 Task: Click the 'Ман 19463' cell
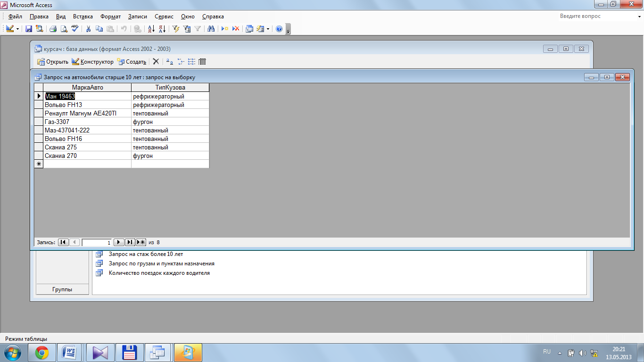click(87, 96)
